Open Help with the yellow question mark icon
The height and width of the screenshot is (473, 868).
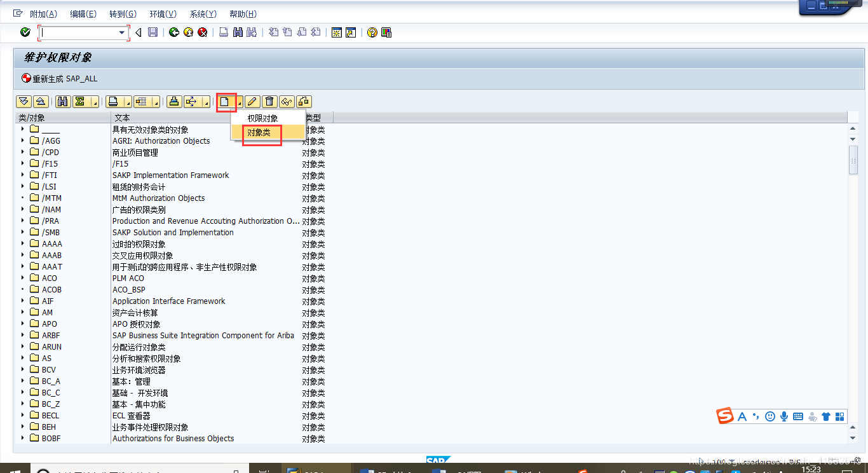(x=372, y=32)
